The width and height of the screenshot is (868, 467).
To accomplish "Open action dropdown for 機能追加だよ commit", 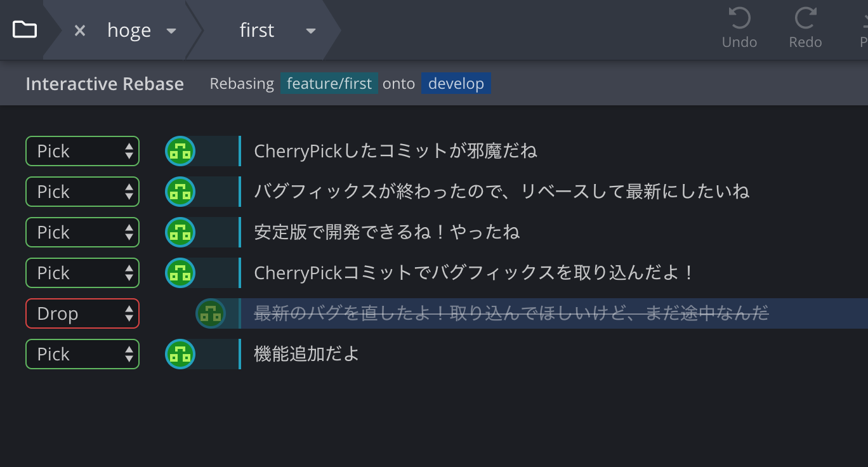I will coord(82,354).
